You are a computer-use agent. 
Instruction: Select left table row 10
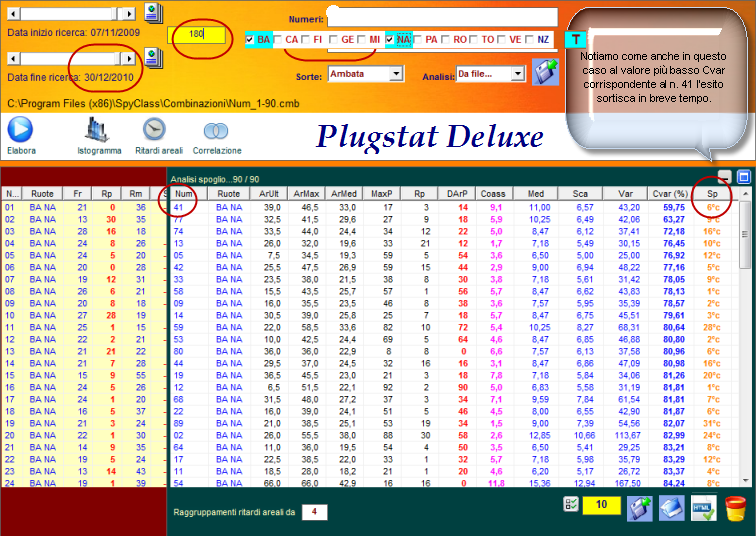(x=84, y=315)
